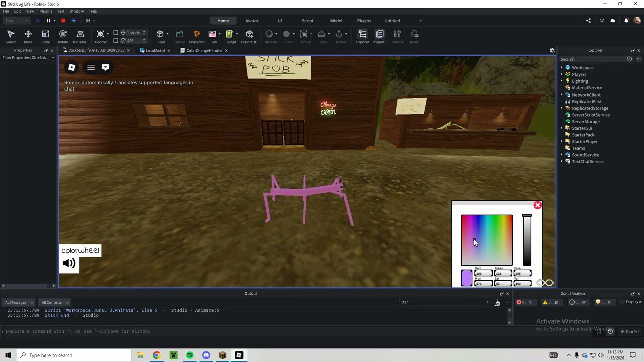Toggle the hints filter in Script Analysis
This screenshot has width=644, height=362.
tap(604, 302)
